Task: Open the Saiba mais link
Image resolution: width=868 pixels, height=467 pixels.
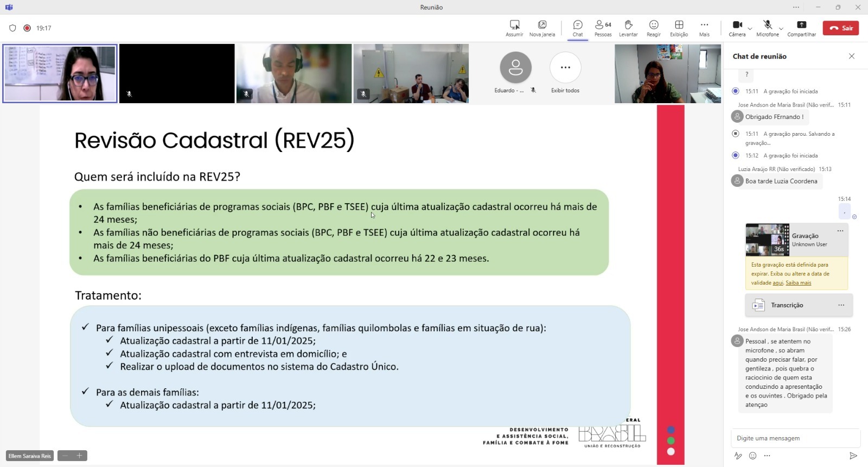Action: coord(798,283)
